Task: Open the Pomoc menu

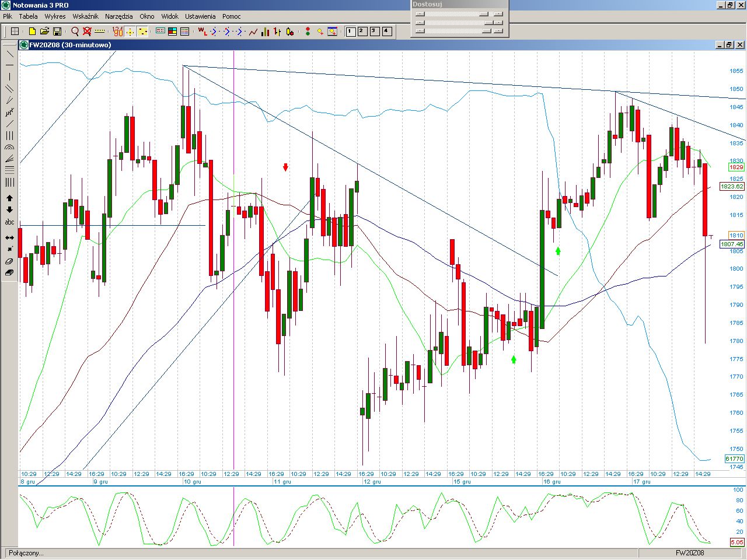Action: click(x=232, y=16)
